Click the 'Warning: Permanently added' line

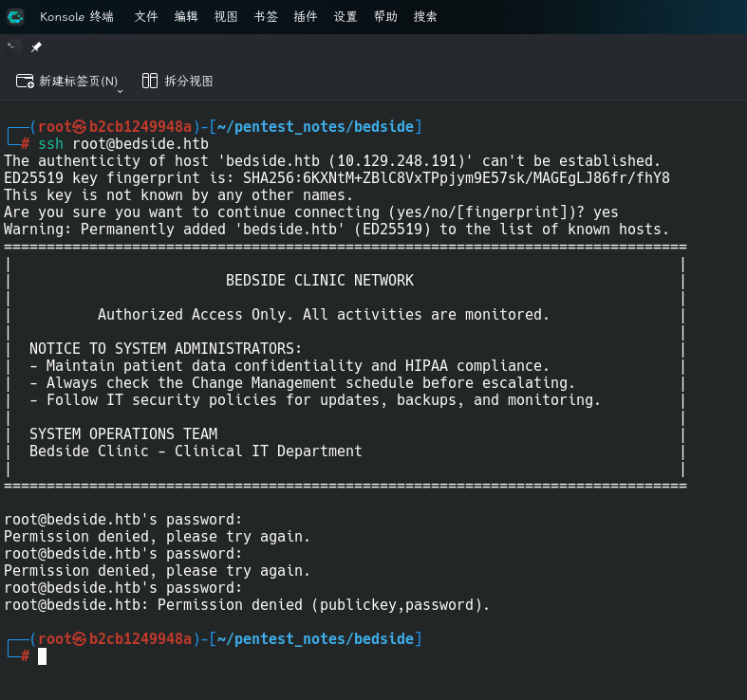336,230
